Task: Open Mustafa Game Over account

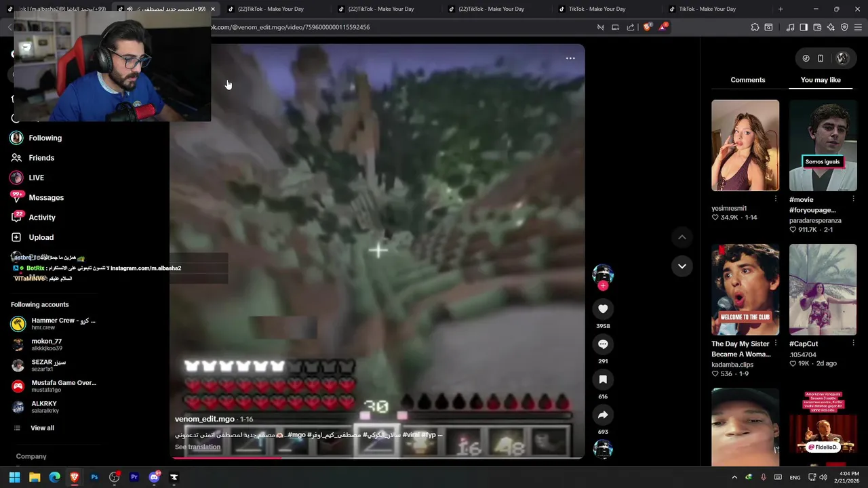Action: (x=54, y=386)
